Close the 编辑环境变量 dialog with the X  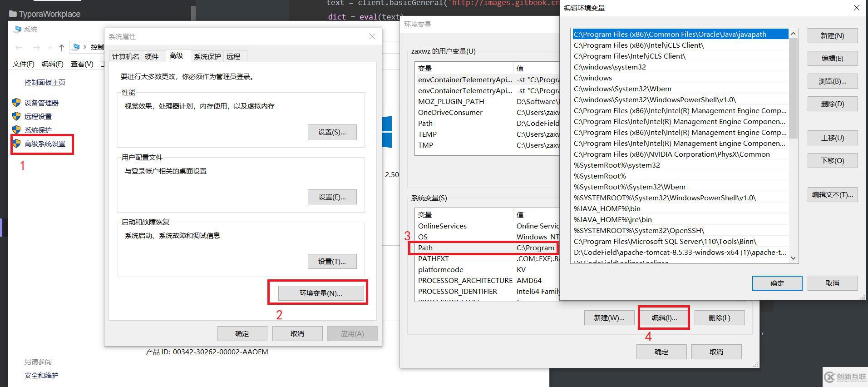coord(857,8)
